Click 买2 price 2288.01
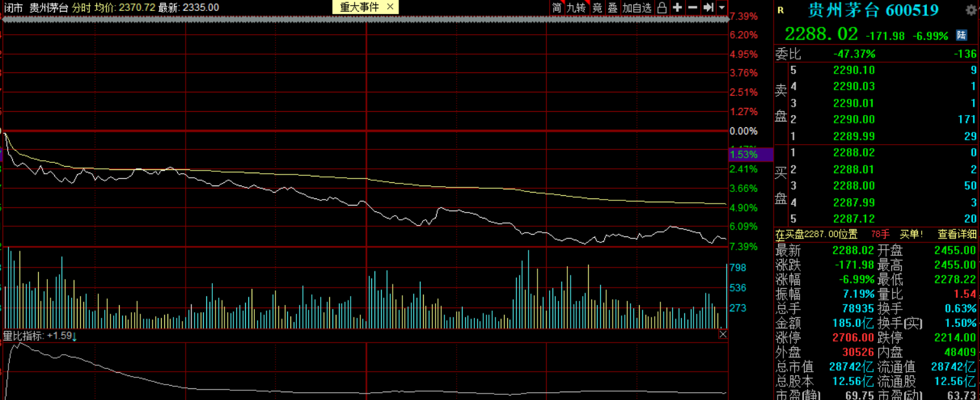 853,169
